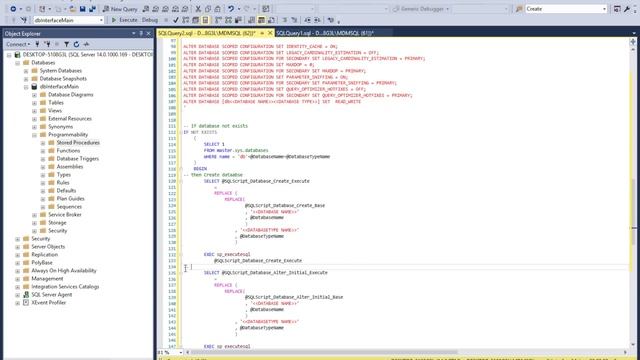The height and width of the screenshot is (360, 640).
Task: Undo the last edit with Undo icon
Action: [x=231, y=9]
